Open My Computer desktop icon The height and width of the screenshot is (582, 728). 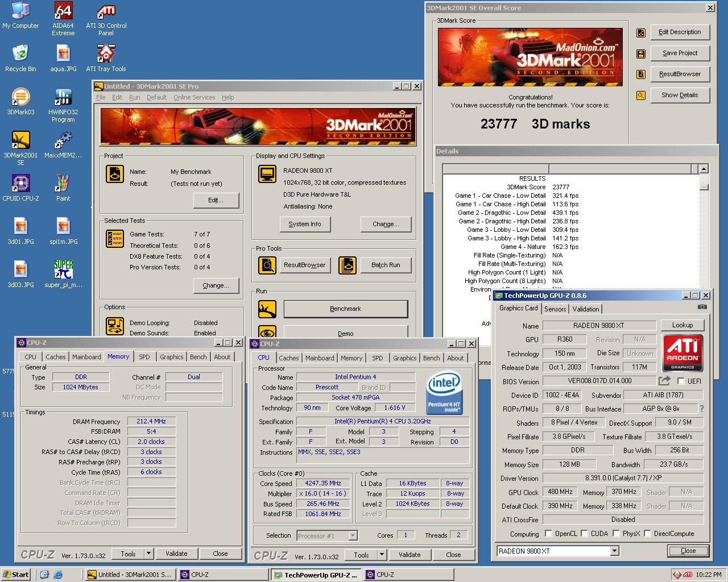pyautogui.click(x=20, y=15)
